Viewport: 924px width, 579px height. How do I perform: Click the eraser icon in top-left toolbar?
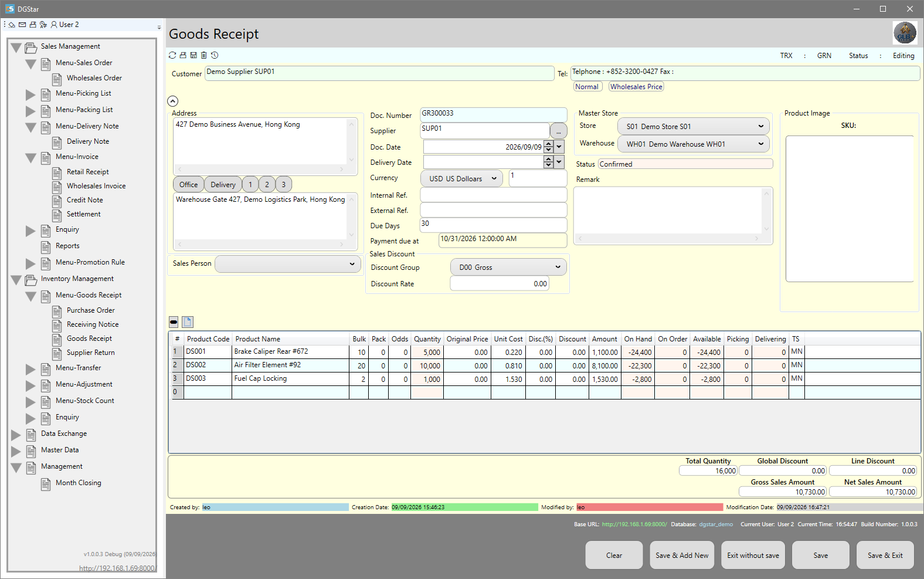click(x=12, y=25)
